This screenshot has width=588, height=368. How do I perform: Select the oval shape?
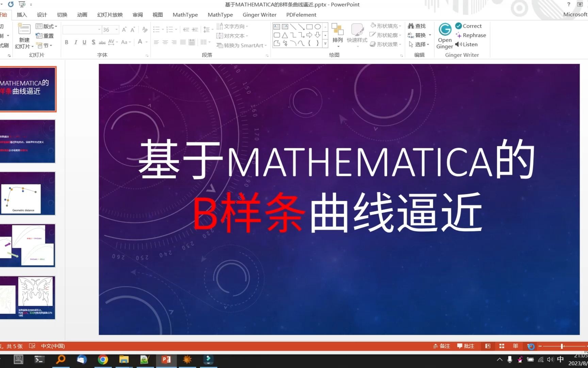[317, 27]
